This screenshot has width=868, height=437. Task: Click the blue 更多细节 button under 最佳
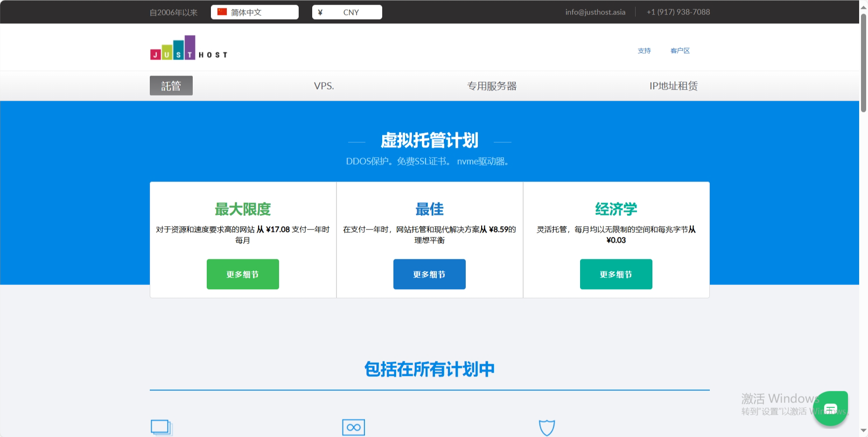pos(429,274)
